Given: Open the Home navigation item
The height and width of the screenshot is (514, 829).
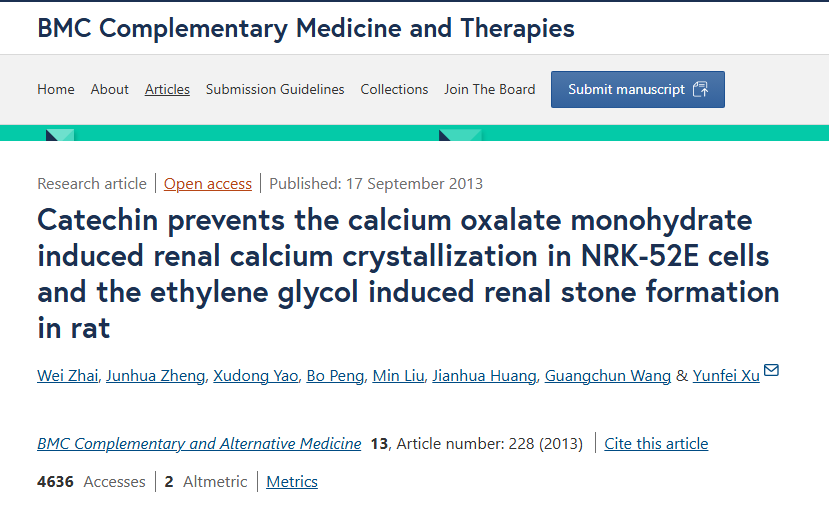Looking at the screenshot, I should click(56, 89).
